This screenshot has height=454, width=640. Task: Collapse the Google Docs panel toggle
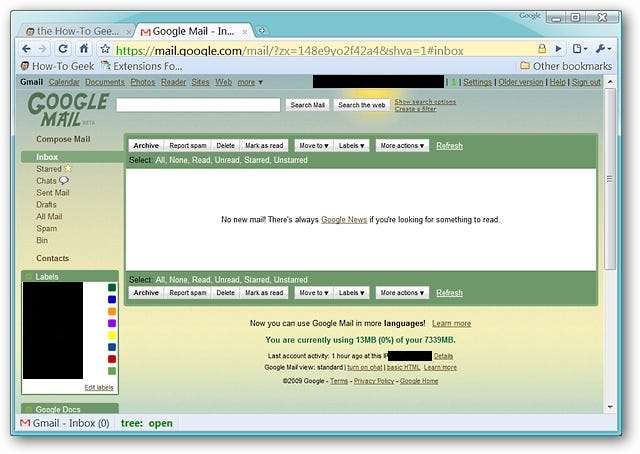pos(29,409)
